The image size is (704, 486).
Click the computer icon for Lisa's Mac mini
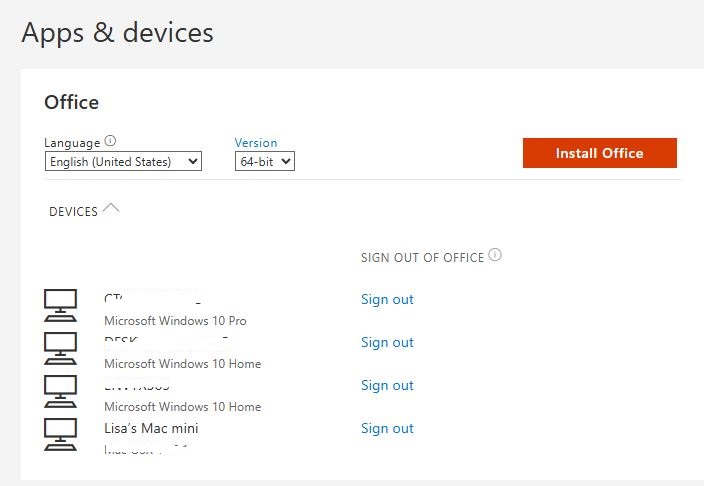click(x=61, y=433)
